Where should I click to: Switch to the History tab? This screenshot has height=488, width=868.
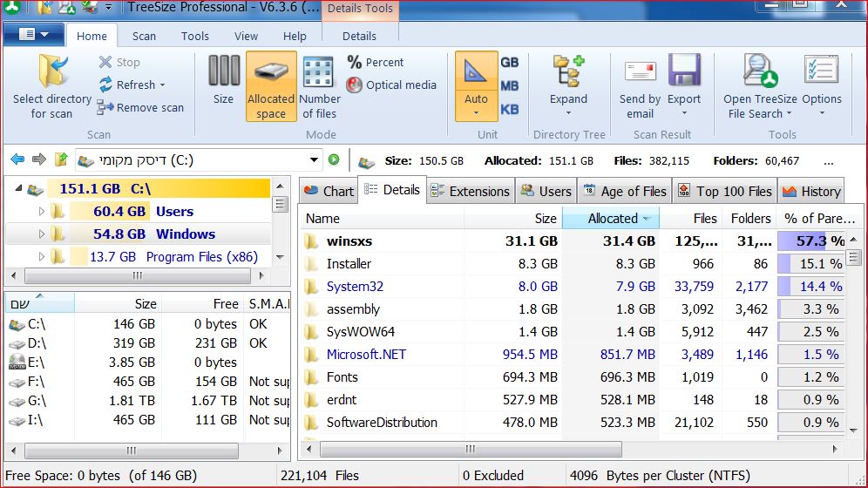(811, 191)
